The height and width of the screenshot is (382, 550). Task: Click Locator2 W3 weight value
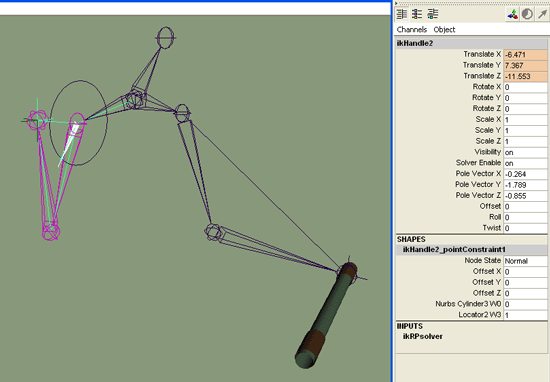point(525,315)
